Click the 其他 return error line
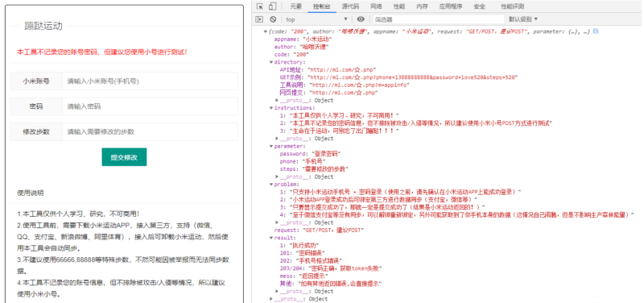This screenshot has height=303, width=644. pos(331,284)
